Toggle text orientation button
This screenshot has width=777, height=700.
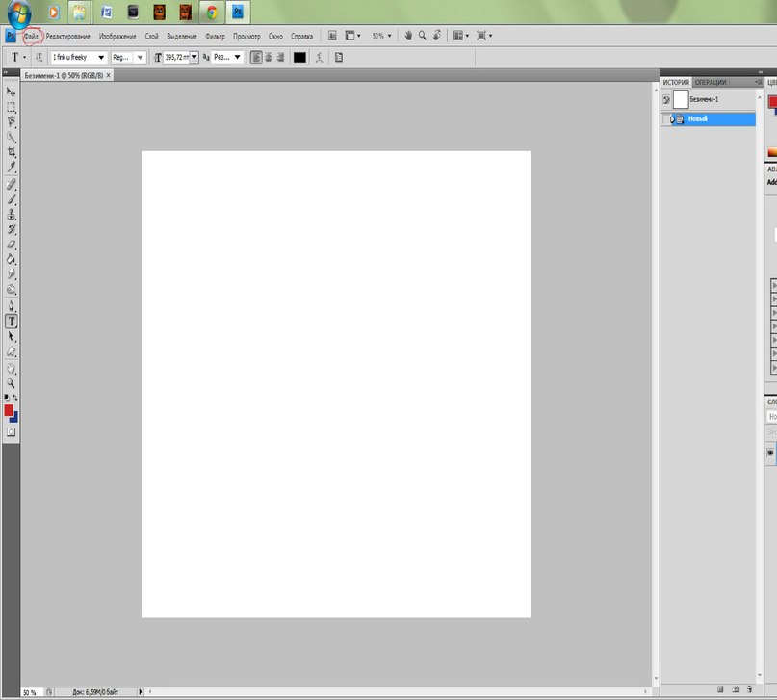[x=39, y=58]
